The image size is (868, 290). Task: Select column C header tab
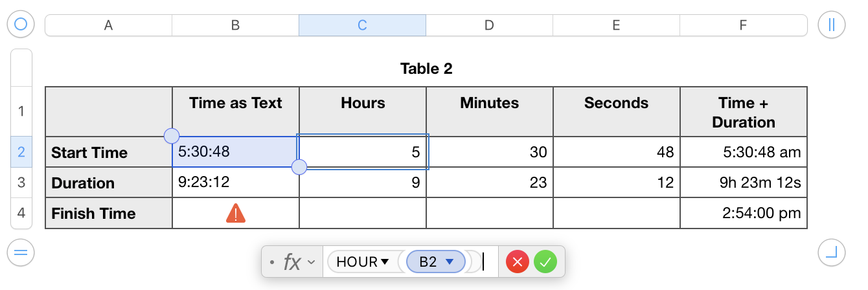pos(362,25)
